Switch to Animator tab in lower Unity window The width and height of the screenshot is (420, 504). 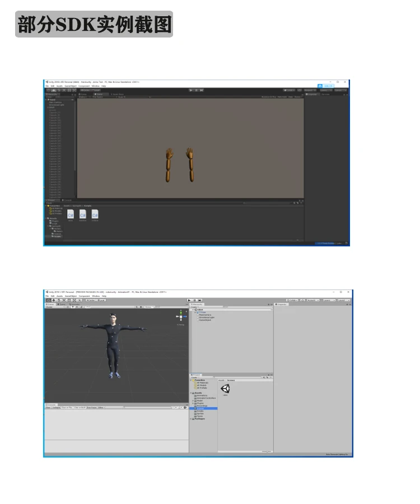74,305
